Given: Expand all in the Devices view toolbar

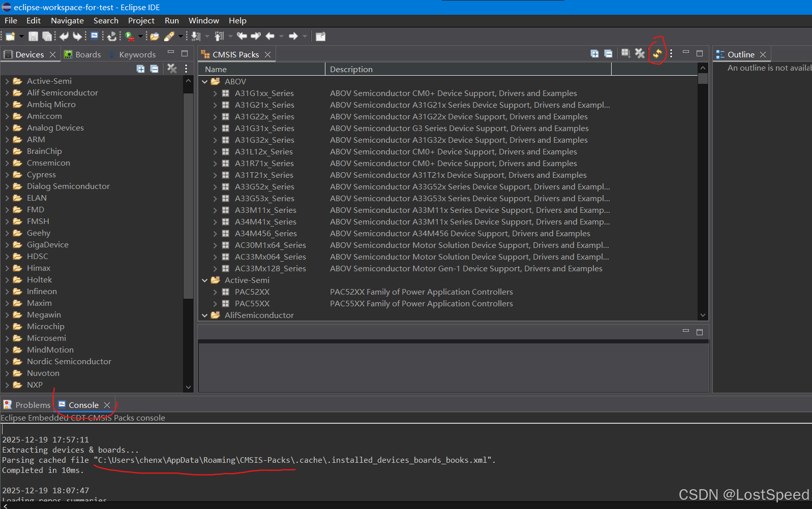Looking at the screenshot, I should (141, 69).
